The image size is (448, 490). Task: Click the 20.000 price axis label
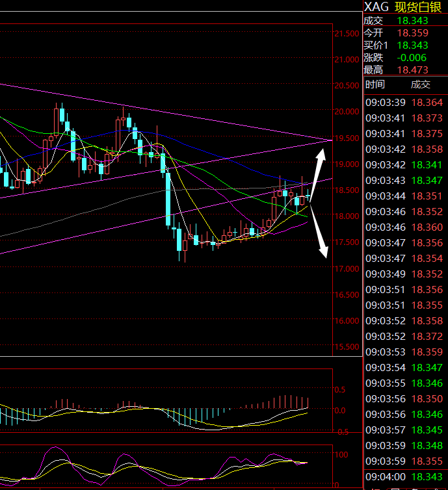[x=347, y=112]
